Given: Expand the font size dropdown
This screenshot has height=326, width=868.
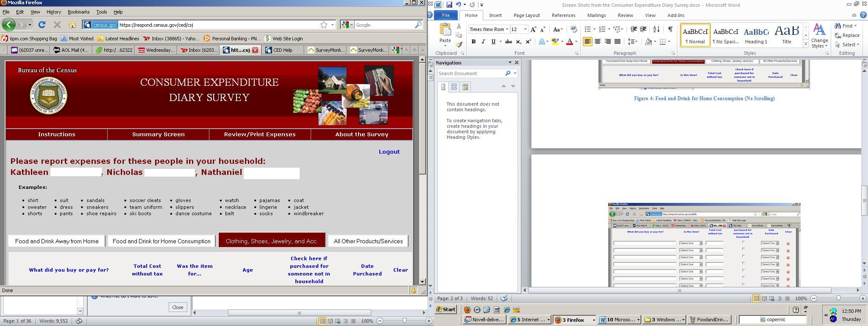Looking at the screenshot, I should coord(525,29).
